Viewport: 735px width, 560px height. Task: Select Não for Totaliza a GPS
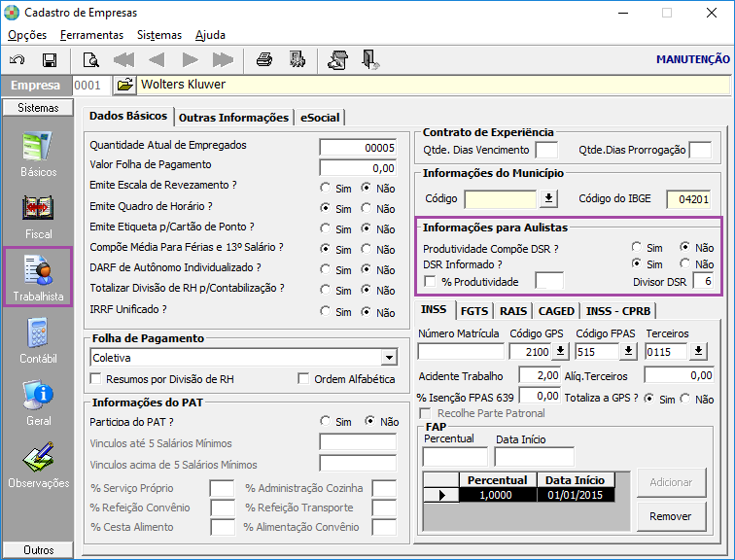(x=684, y=399)
